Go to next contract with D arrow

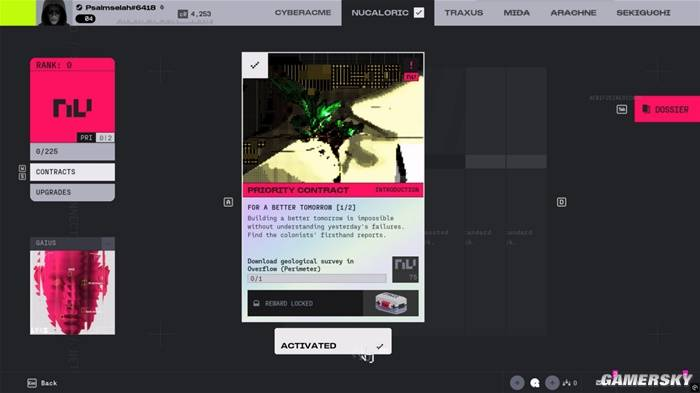[x=562, y=202]
